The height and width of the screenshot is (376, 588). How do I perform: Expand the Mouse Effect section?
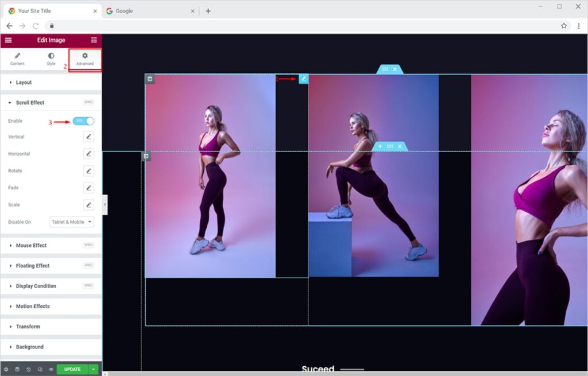pos(31,245)
